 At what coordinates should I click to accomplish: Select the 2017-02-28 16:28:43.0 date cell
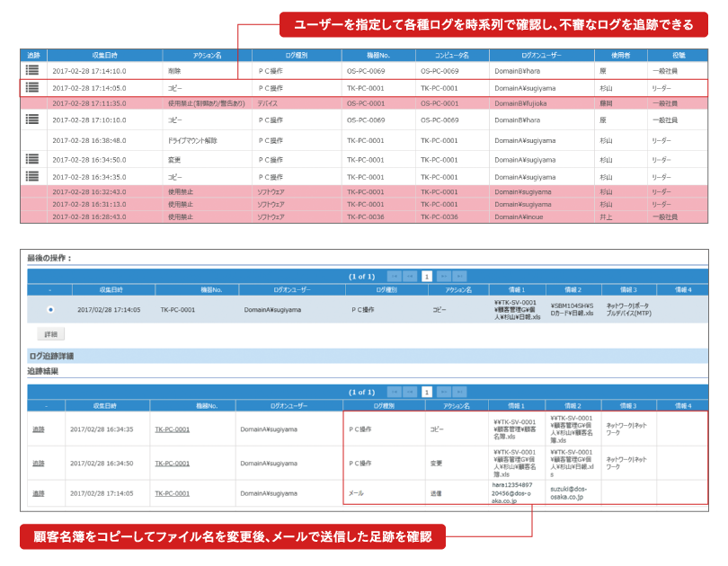105,217
